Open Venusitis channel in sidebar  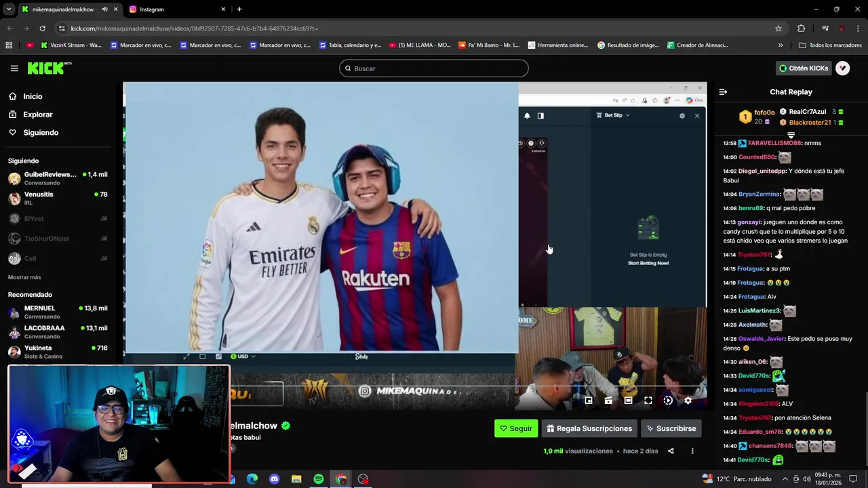click(x=58, y=199)
